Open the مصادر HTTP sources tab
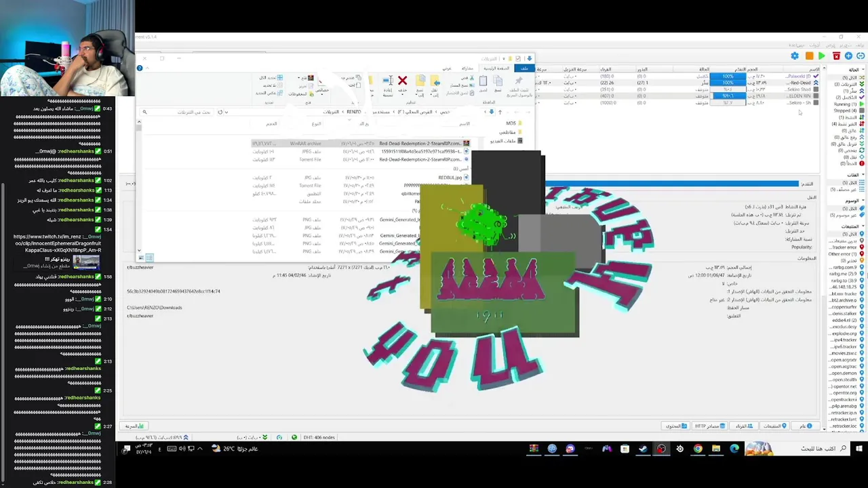868x488 pixels. [709, 426]
